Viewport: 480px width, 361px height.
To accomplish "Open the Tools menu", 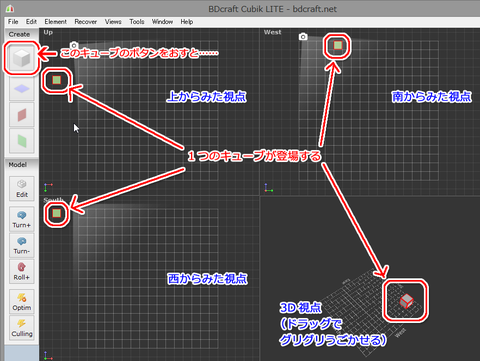I will point(137,22).
